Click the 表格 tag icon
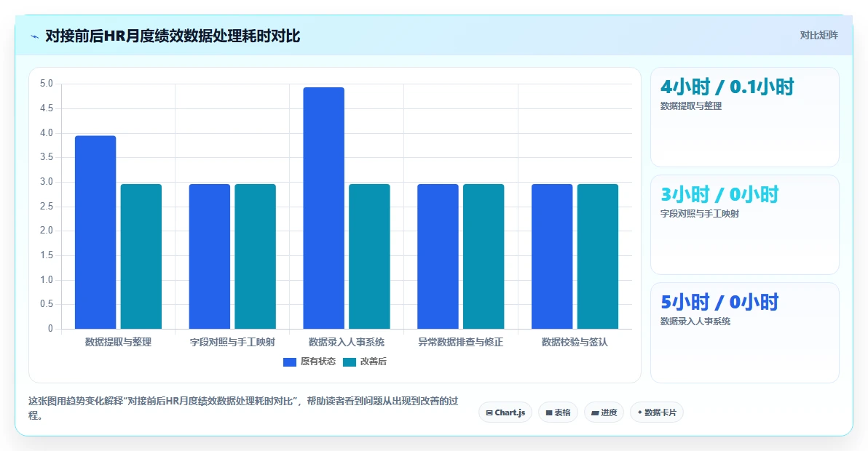The image size is (868, 451). [x=549, y=413]
